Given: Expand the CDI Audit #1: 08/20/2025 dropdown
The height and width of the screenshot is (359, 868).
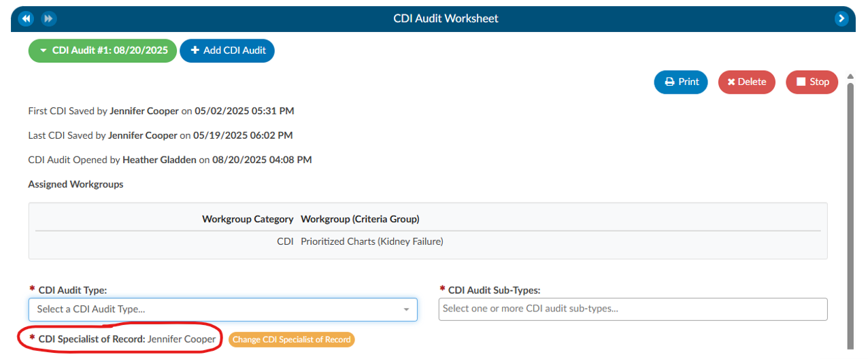Looking at the screenshot, I should pos(103,50).
